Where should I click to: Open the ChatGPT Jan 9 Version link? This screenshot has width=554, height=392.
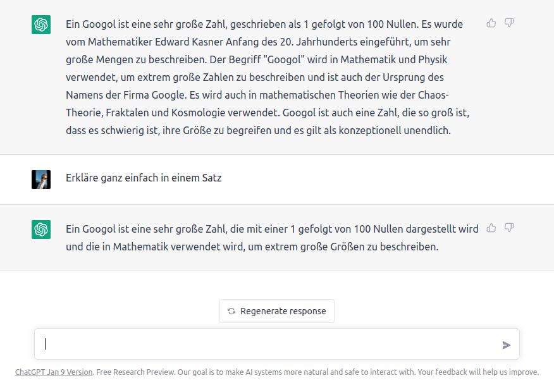[x=54, y=372]
